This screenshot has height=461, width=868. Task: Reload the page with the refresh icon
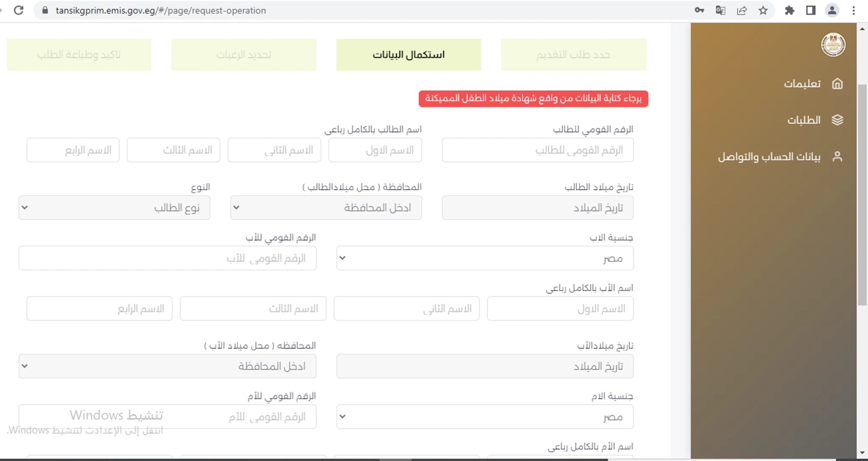point(19,10)
